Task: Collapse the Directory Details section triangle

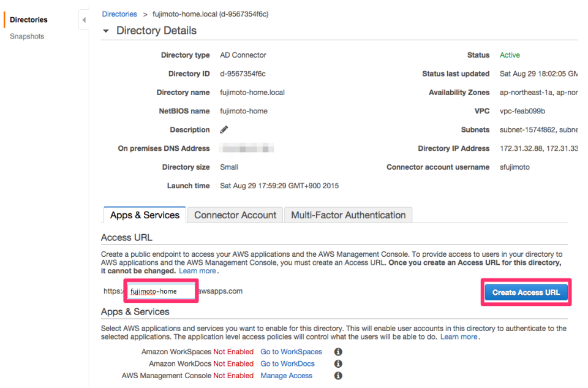Action: tap(105, 30)
